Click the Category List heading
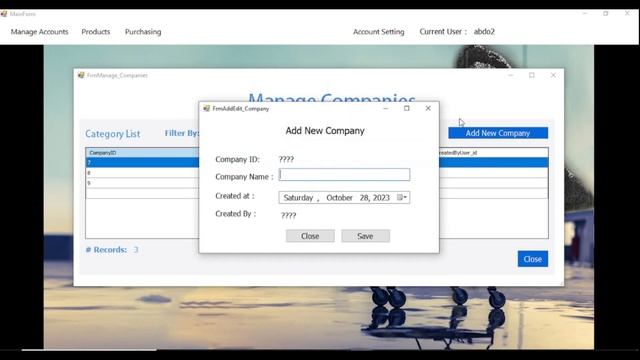The width and height of the screenshot is (640, 360). 113,134
